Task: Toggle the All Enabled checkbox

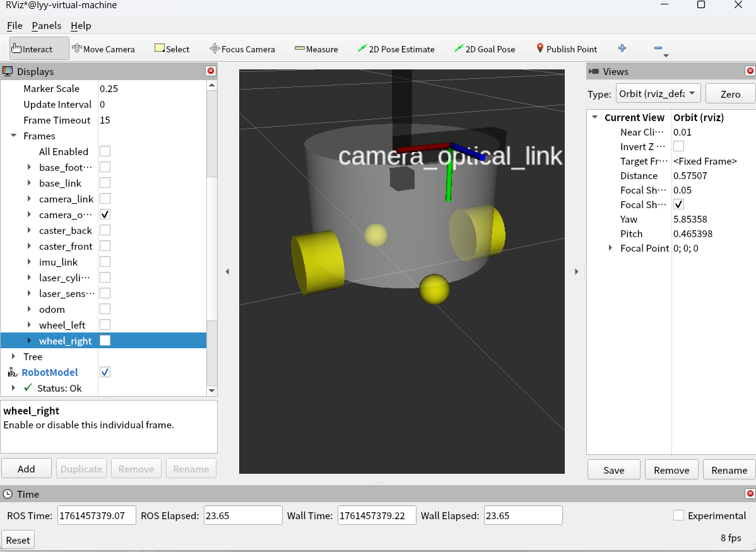Action: pos(105,151)
